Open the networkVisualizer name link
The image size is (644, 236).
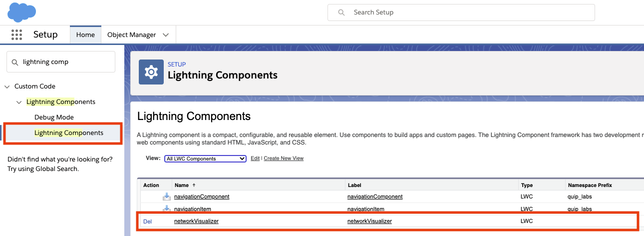(196, 221)
